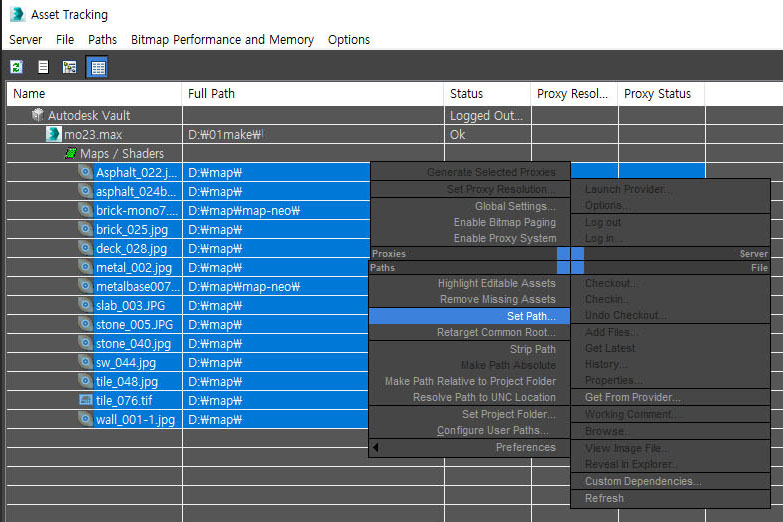Click the Ok status of mo23.max
This screenshot has width=783, height=522.
click(x=487, y=134)
